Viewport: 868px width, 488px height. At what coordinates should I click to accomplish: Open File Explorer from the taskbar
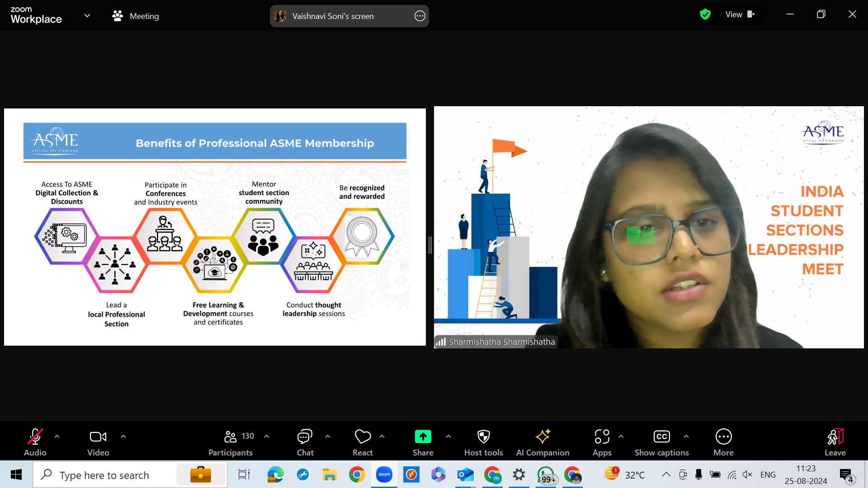tap(330, 475)
